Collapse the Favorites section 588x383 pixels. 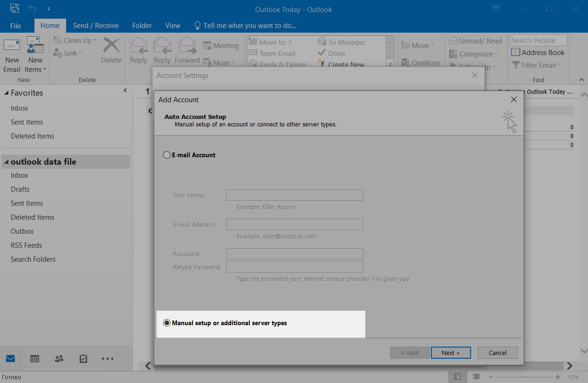tap(6, 93)
